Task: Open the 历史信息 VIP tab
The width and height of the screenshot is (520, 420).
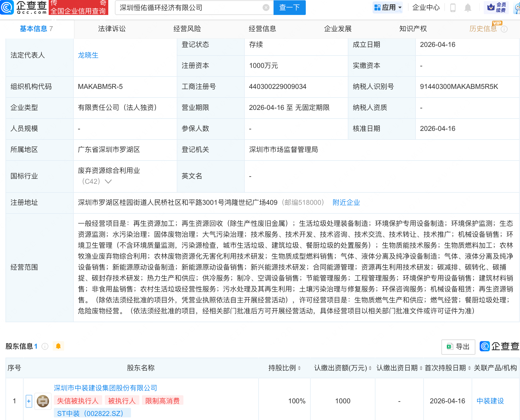Action: [483, 28]
